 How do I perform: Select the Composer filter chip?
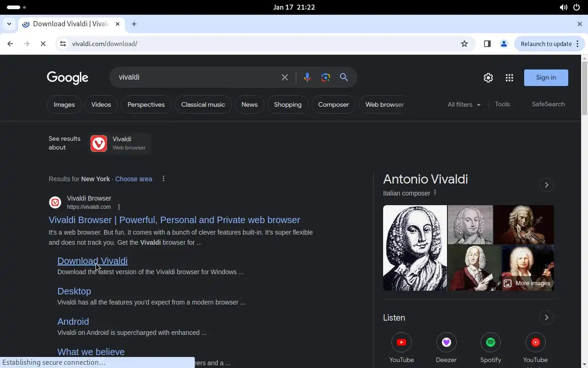(x=334, y=104)
